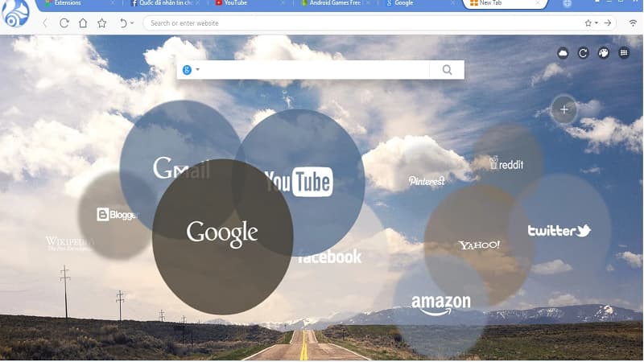
Task: Open the reddit bubble
Action: [x=507, y=163]
